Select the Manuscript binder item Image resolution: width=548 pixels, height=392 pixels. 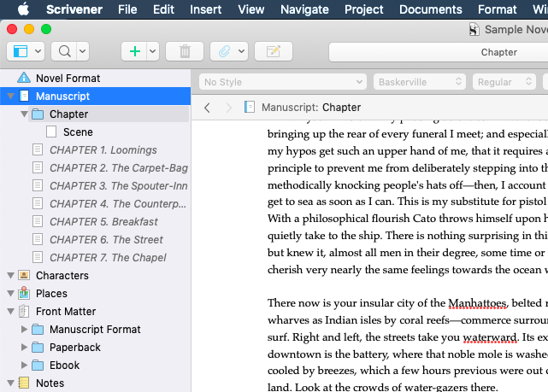point(96,96)
